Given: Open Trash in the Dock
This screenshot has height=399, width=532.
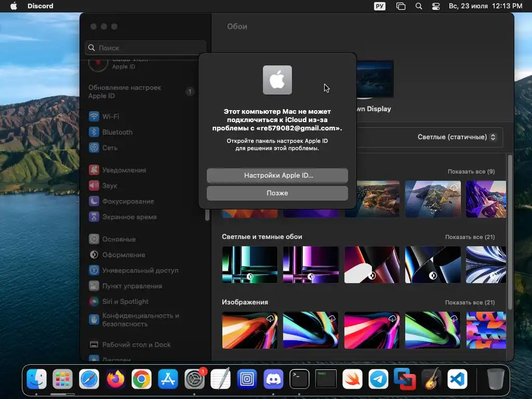Looking at the screenshot, I should [x=495, y=379].
